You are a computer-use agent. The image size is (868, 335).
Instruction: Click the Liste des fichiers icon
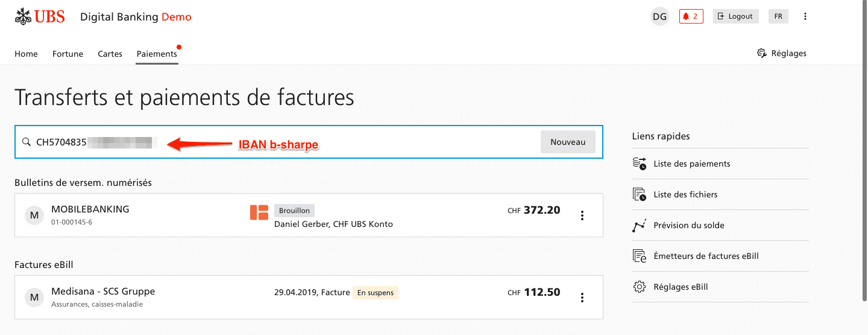[640, 194]
